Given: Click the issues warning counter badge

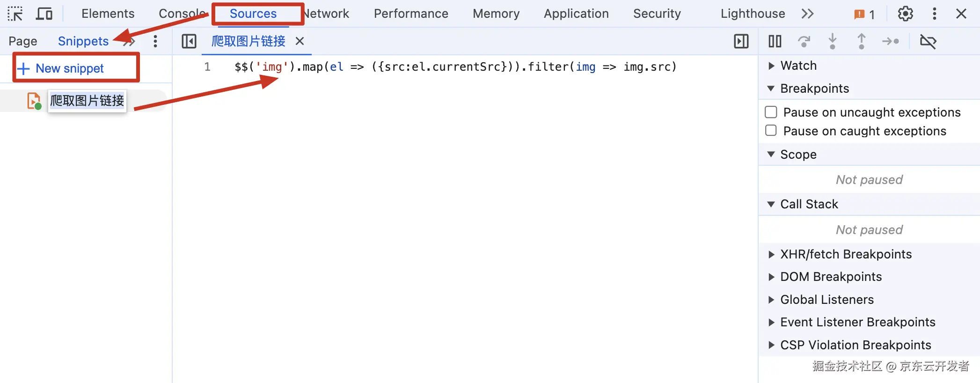Looking at the screenshot, I should click(864, 15).
